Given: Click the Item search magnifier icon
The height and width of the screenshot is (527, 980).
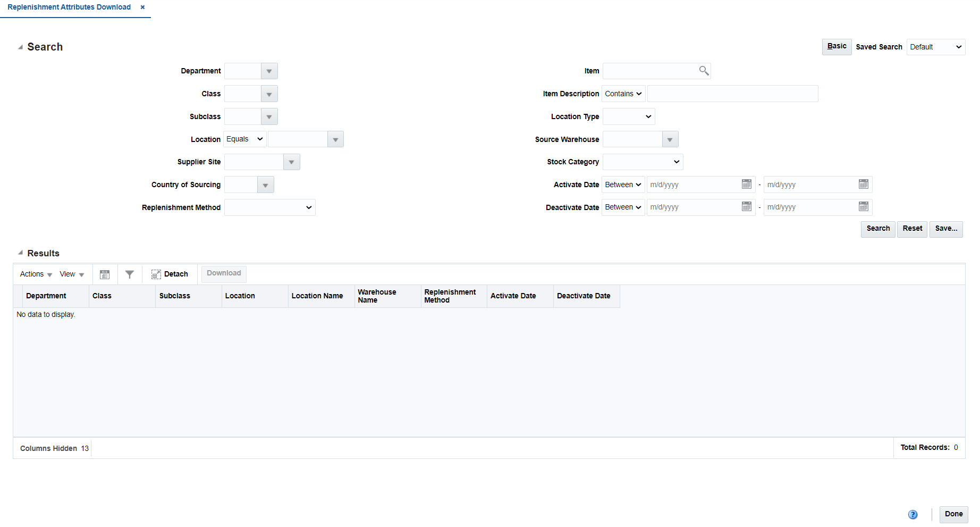Looking at the screenshot, I should [x=704, y=70].
